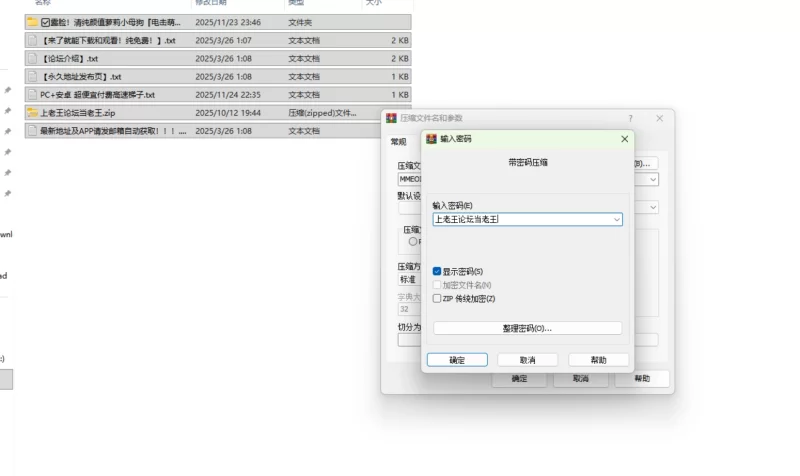Toggle the checkbox on the first folder row
This screenshot has width=800, height=476.
tap(46, 22)
